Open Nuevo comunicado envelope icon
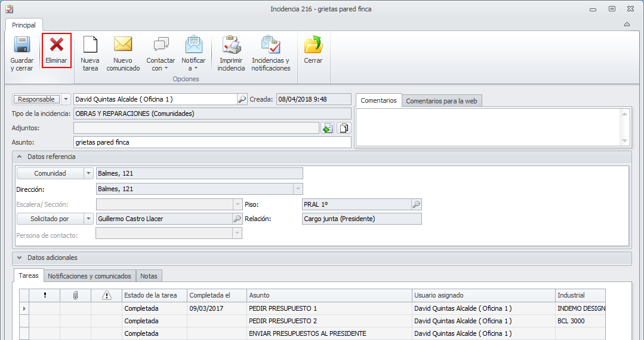 123,53
